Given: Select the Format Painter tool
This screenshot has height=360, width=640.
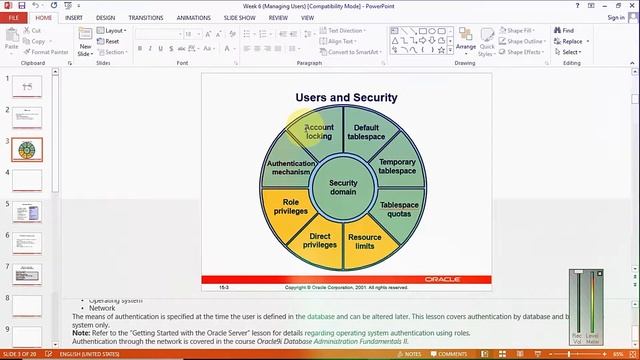Looking at the screenshot, I should tap(46, 52).
